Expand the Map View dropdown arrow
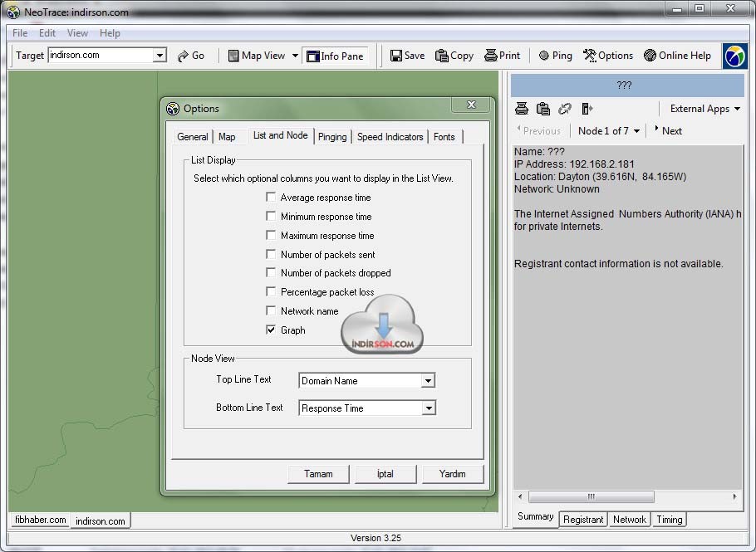Screen dimensions: 756x552 coord(295,56)
